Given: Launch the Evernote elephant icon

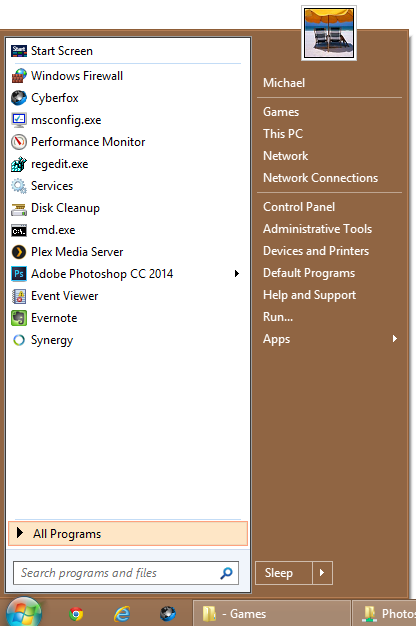Looking at the screenshot, I should [x=19, y=318].
